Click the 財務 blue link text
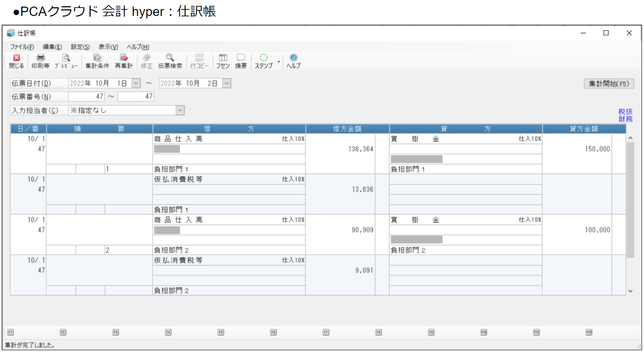The image size is (644, 352). coord(625,119)
